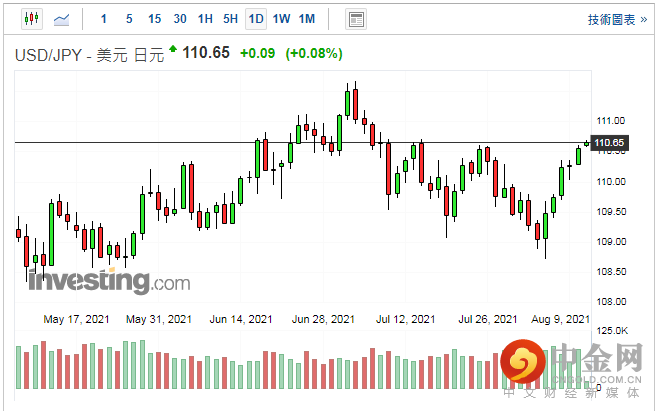The height and width of the screenshot is (411, 657).
Task: Click the Investing.com watermark logo
Action: coord(108,280)
